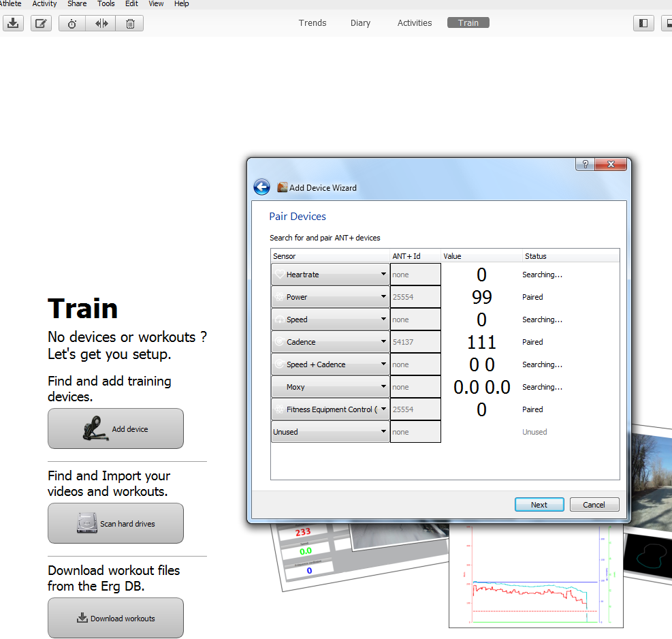Screen dimensions: 672x639
Task: Open the Help menu
Action: coord(181,4)
